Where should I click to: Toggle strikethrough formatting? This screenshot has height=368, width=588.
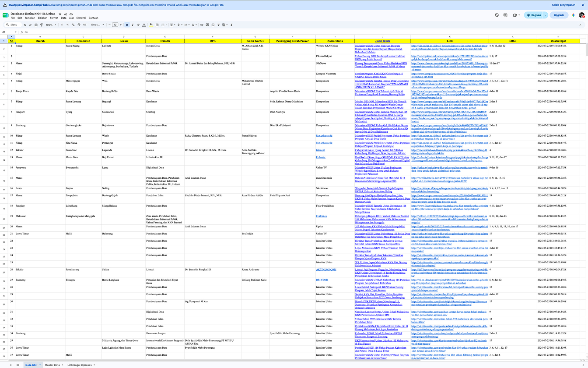click(138, 25)
